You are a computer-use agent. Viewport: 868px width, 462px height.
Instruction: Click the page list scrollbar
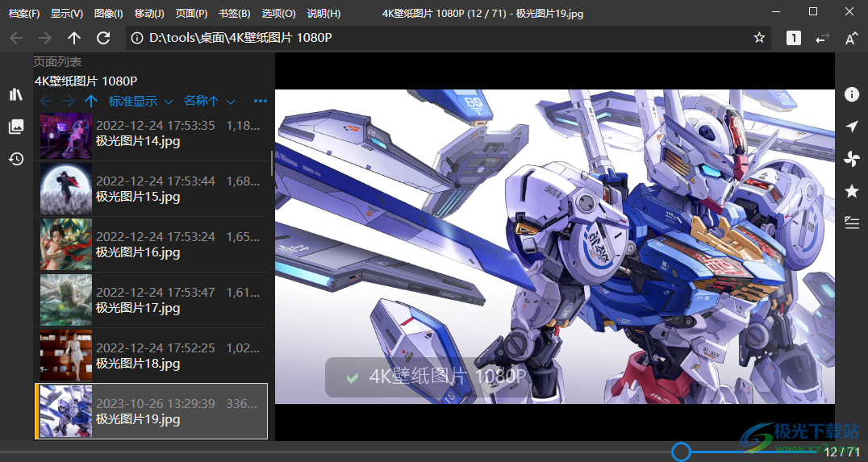271,163
